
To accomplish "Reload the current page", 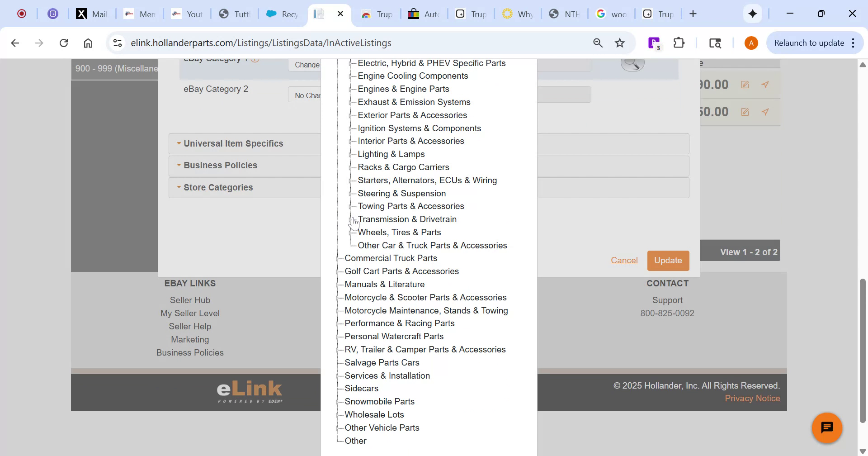I will pyautogui.click(x=64, y=43).
